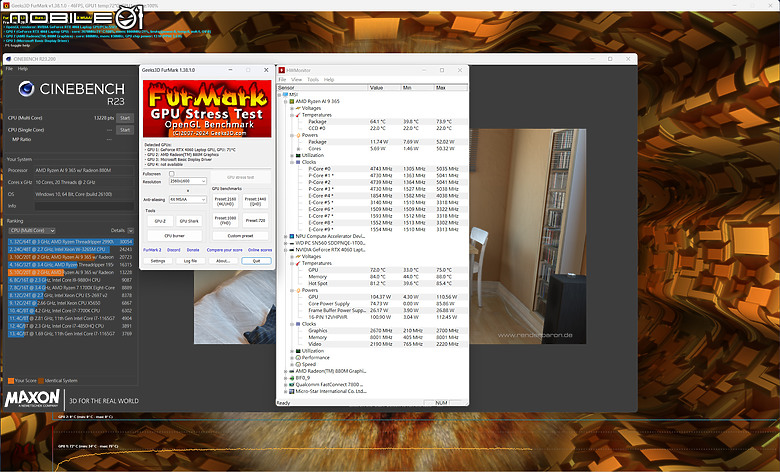This screenshot has width=780, height=472.
Task: Click the NPU Compute Accelerator device icon
Action: [292, 236]
